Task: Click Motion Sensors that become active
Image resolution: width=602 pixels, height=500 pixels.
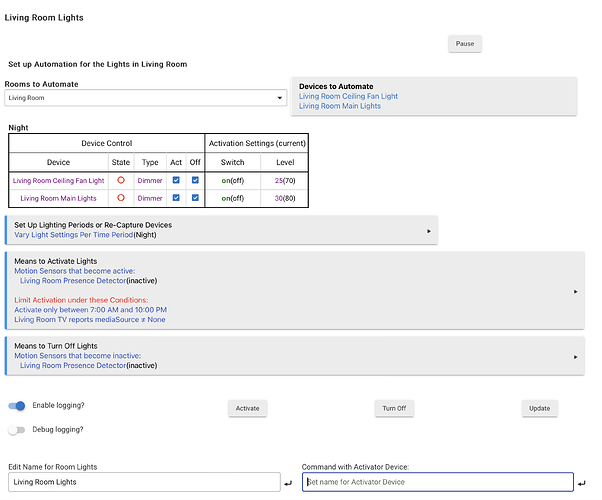Action: [x=75, y=271]
